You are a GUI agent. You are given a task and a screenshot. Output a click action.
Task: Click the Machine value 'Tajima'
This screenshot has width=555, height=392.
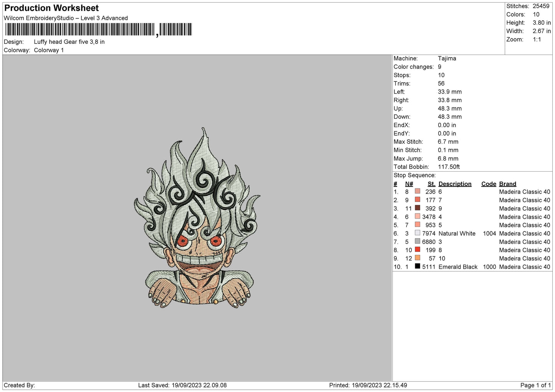pos(447,58)
